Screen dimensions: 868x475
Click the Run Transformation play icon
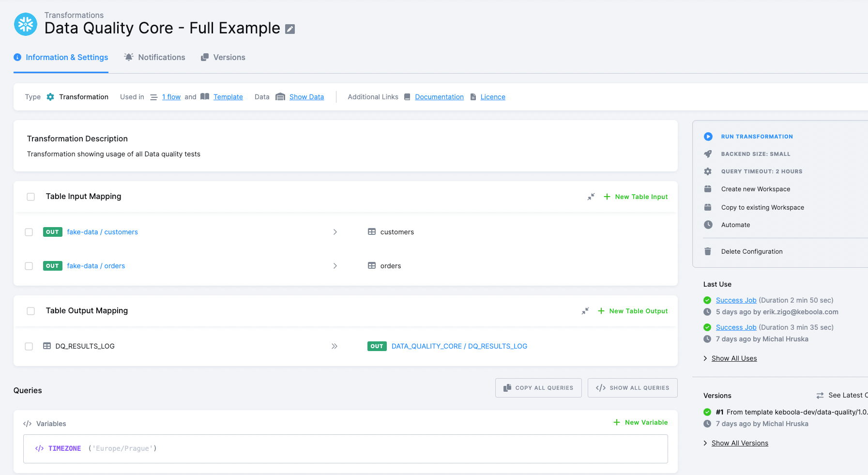click(708, 136)
